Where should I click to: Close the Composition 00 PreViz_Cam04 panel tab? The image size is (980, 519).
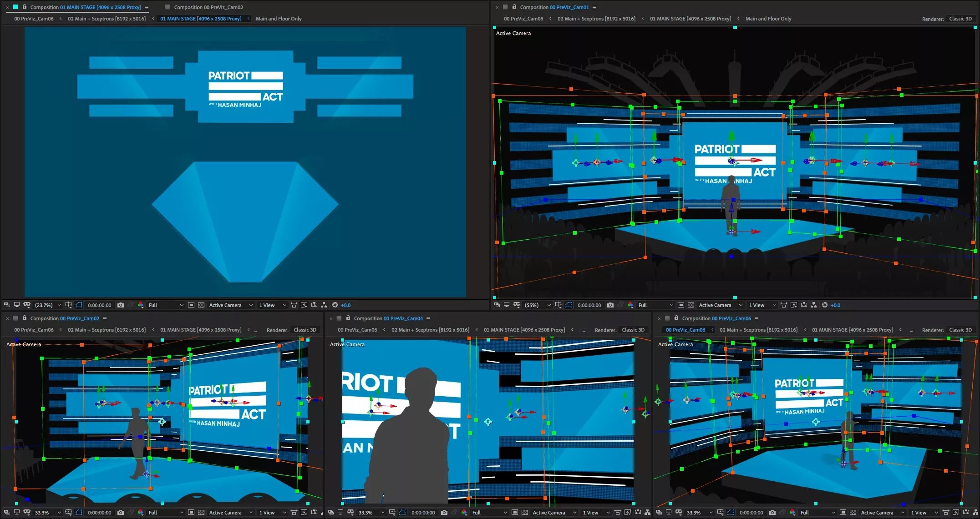point(331,318)
